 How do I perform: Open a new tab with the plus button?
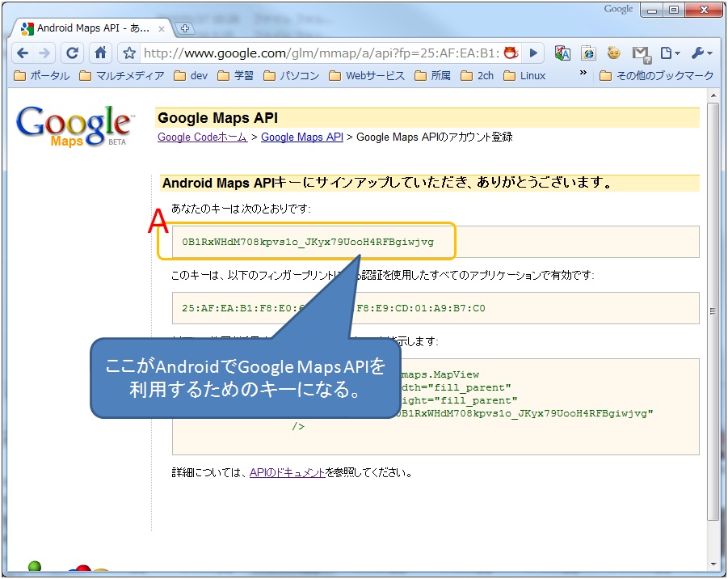click(x=185, y=28)
